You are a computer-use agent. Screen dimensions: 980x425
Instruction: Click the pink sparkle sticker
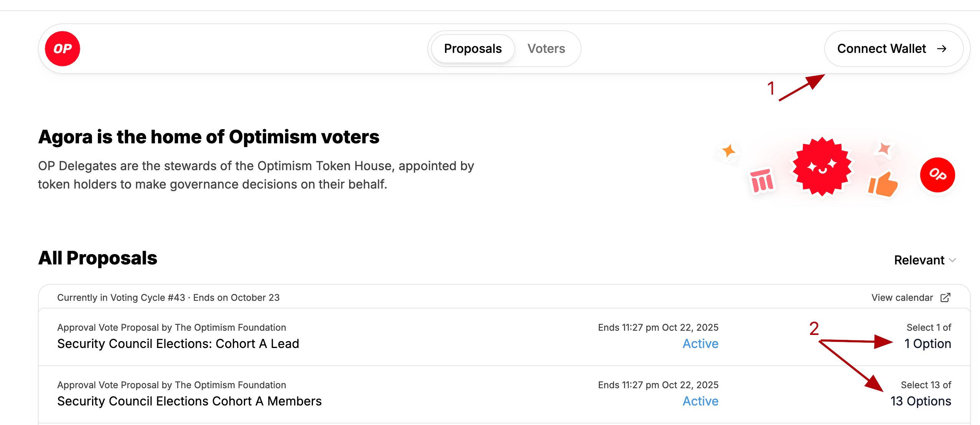coord(884,148)
